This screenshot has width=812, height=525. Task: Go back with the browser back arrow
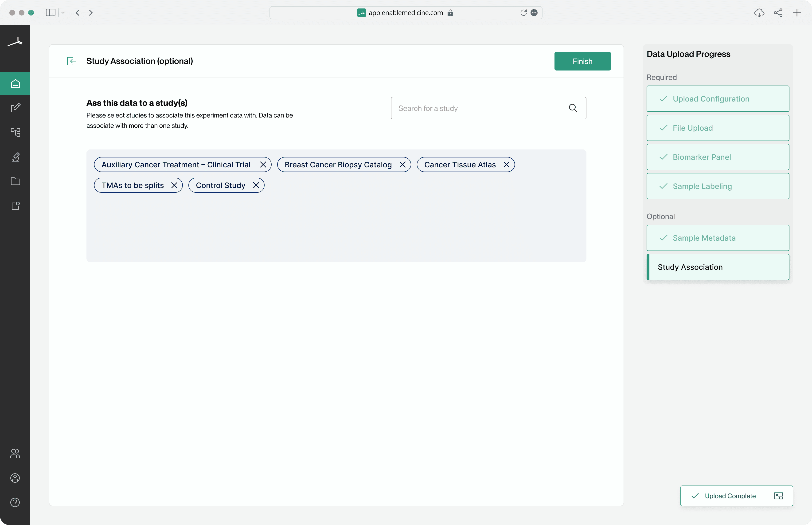tap(77, 13)
